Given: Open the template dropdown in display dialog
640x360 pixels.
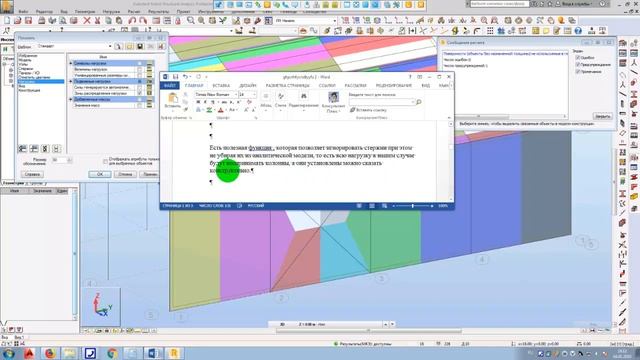Looking at the screenshot, I should (x=110, y=47).
